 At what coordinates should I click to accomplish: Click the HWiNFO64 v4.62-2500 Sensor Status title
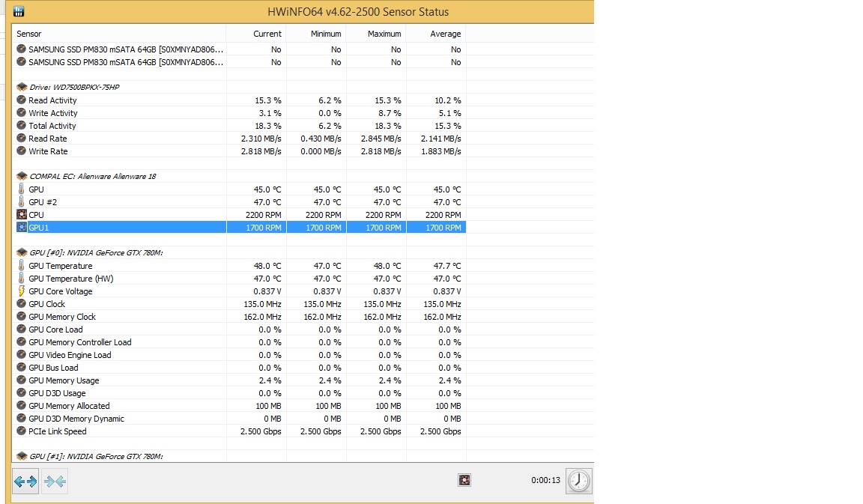(358, 11)
